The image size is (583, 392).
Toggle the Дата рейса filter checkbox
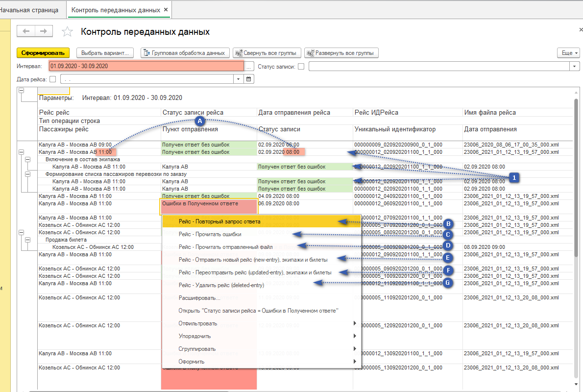coord(52,79)
